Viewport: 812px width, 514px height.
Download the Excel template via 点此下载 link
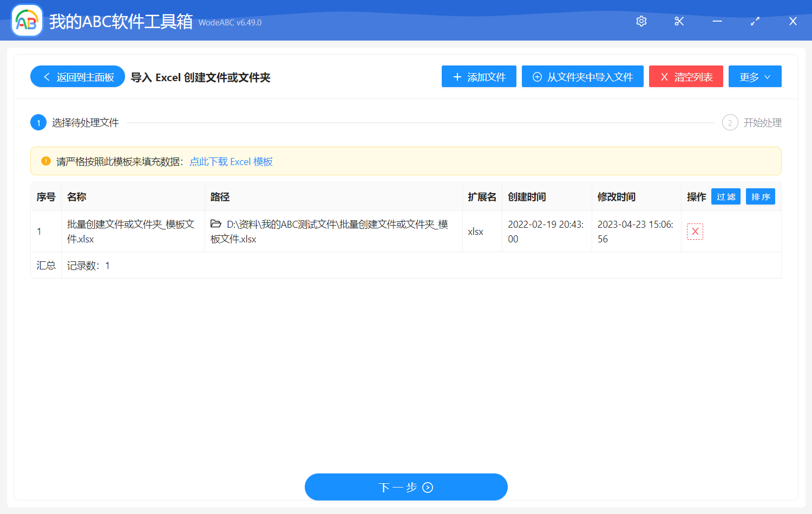pyautogui.click(x=231, y=161)
